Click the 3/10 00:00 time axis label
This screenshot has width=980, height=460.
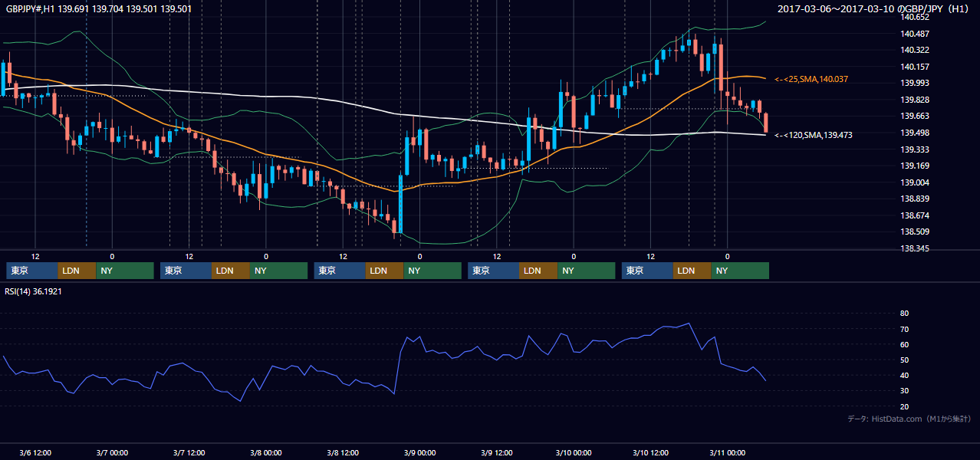point(574,452)
